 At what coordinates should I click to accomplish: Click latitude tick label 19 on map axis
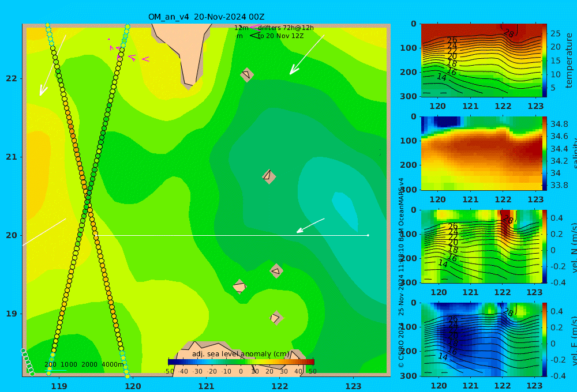point(12,314)
